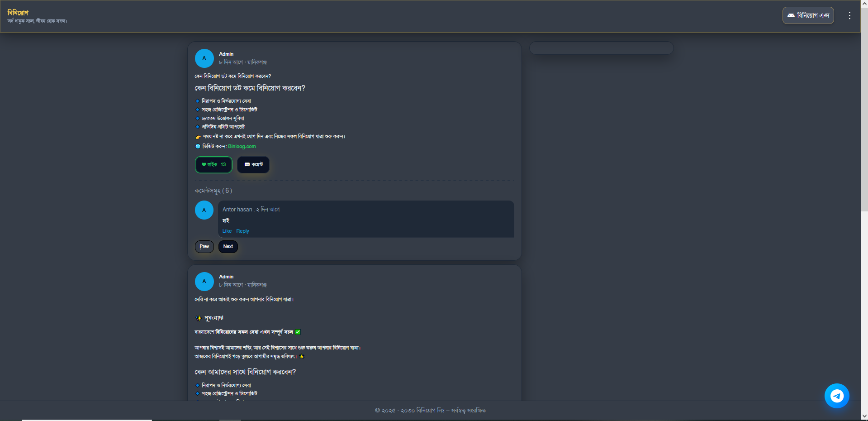868x421 pixels.
Task: Click the first post's Admin author name
Action: click(226, 54)
